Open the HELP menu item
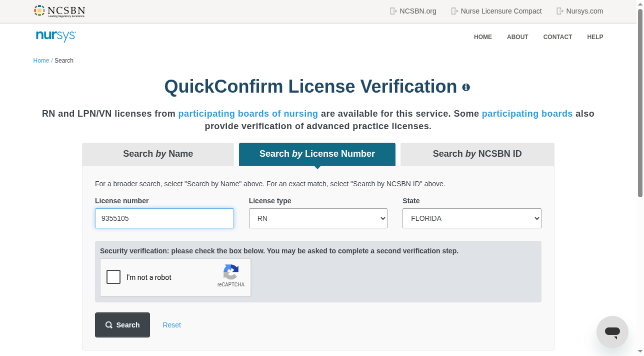644x356 pixels. pos(595,37)
